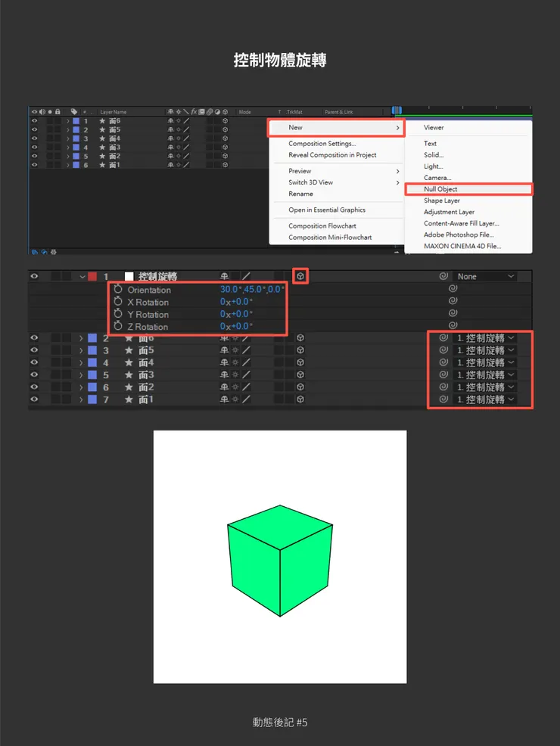Enable the Orientation stopwatch keyframe icon
Image resolution: width=560 pixels, height=746 pixels.
[x=118, y=289]
